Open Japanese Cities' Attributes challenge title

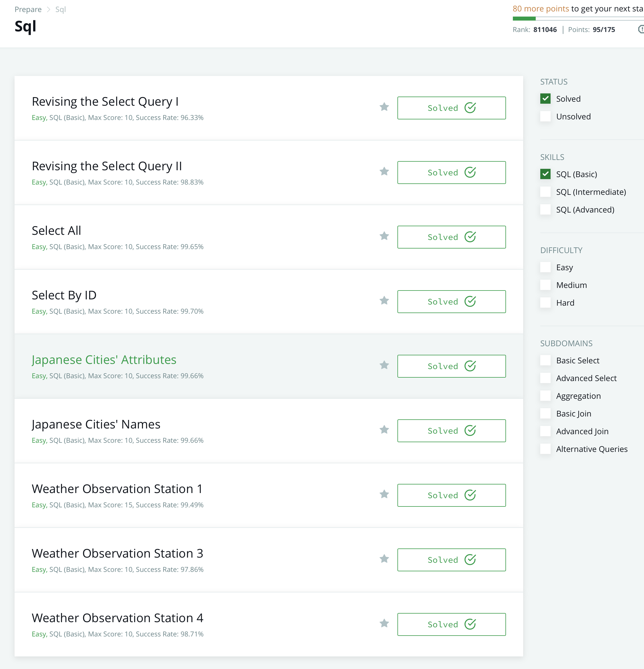pos(104,360)
